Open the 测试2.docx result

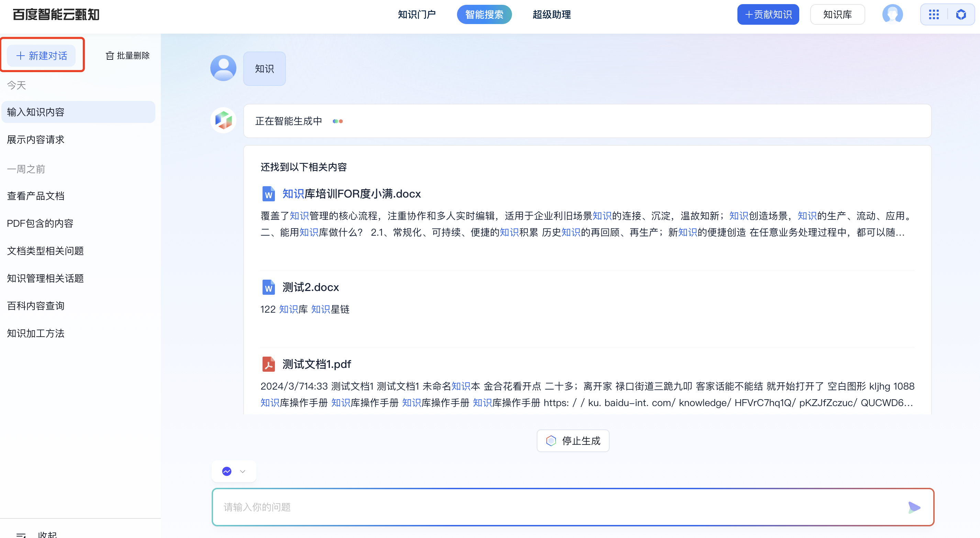pos(310,287)
